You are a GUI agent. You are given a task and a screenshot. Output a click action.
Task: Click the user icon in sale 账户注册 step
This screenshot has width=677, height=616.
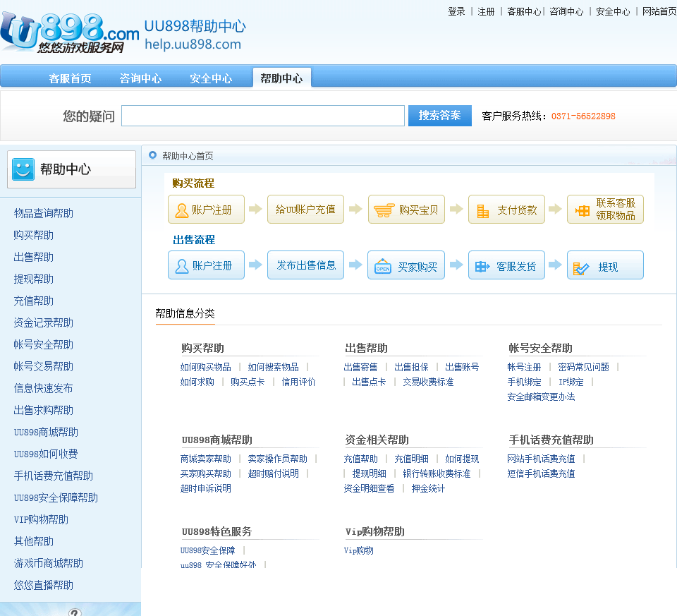pyautogui.click(x=182, y=266)
